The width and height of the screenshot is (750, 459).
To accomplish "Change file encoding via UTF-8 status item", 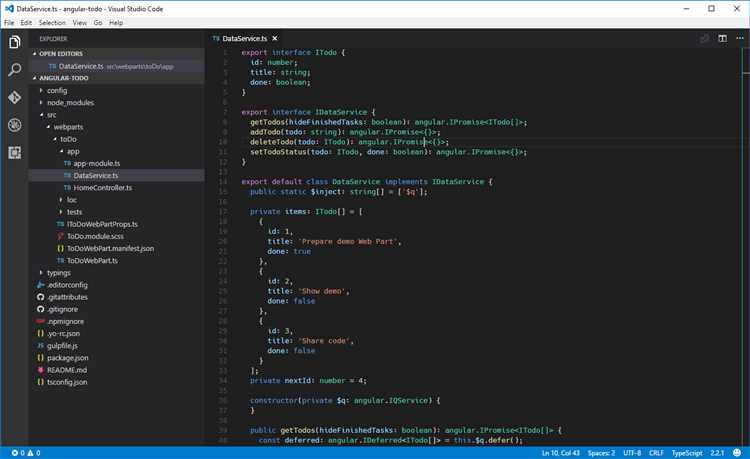I will [632, 453].
